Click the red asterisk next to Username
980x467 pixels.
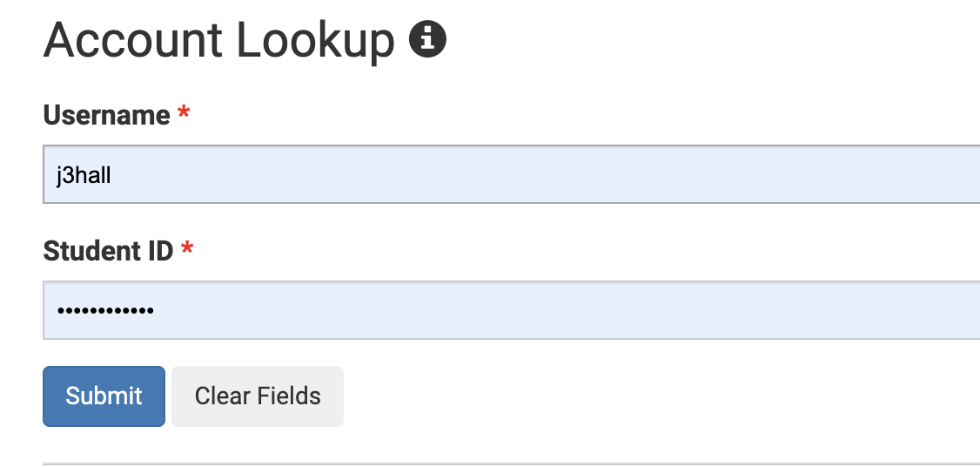click(183, 112)
